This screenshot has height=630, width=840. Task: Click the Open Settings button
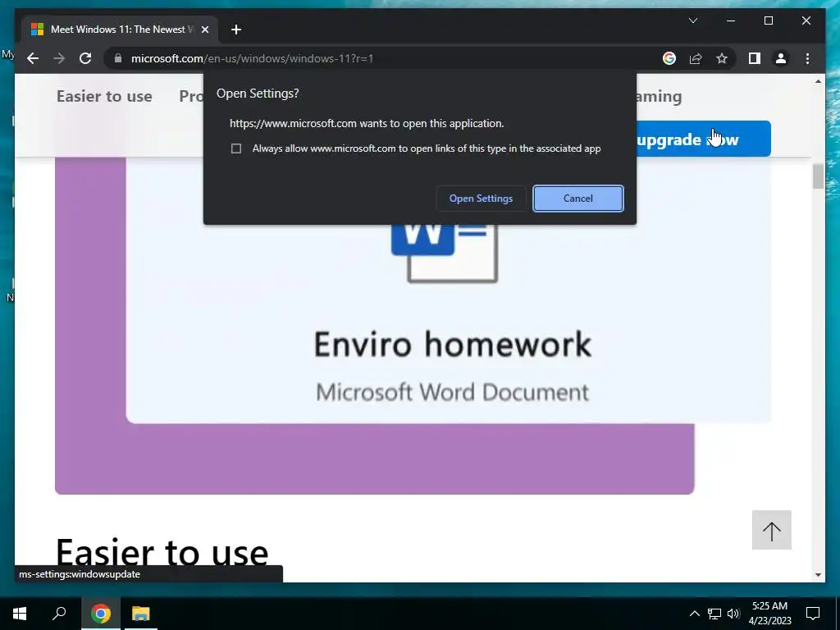tap(481, 199)
